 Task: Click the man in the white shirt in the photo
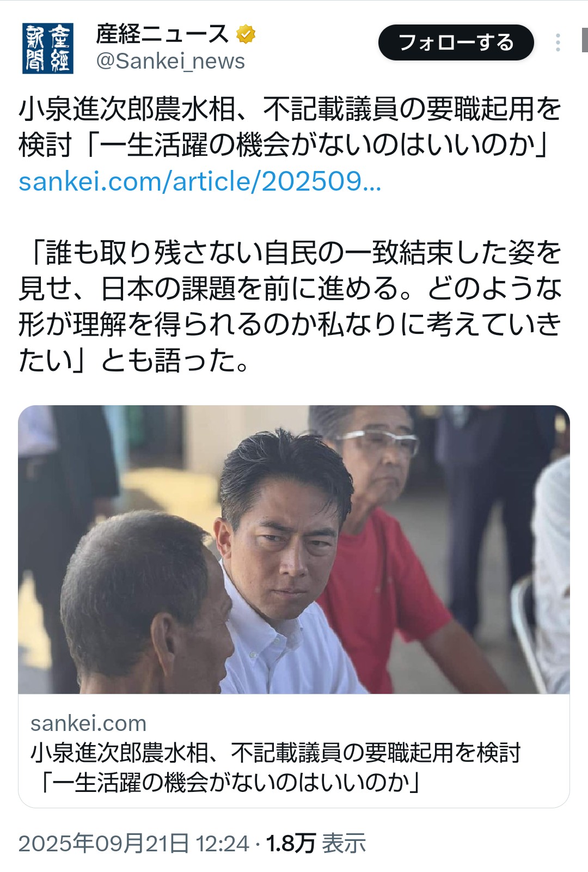pyautogui.click(x=283, y=566)
